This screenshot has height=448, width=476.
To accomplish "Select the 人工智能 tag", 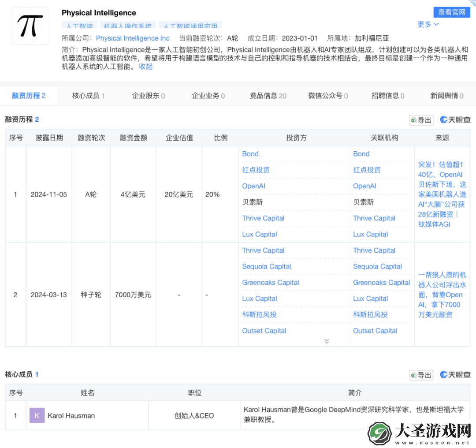I will point(79,26).
